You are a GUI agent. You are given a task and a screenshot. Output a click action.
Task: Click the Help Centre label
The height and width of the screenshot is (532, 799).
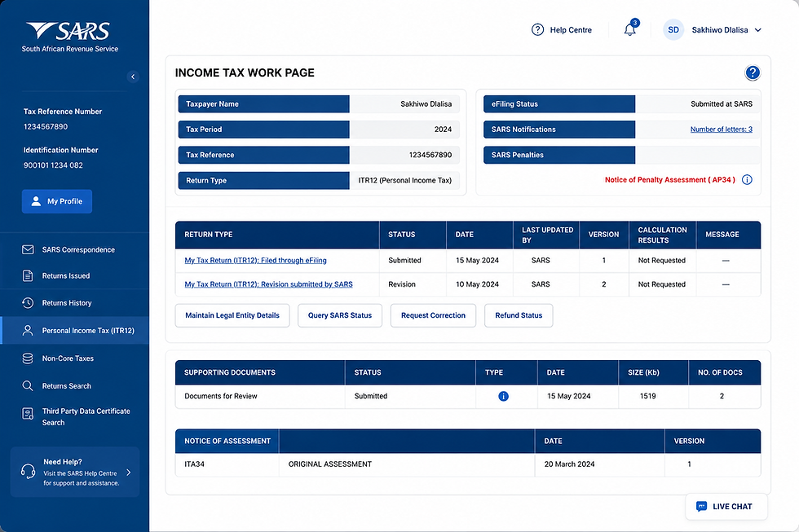(571, 30)
